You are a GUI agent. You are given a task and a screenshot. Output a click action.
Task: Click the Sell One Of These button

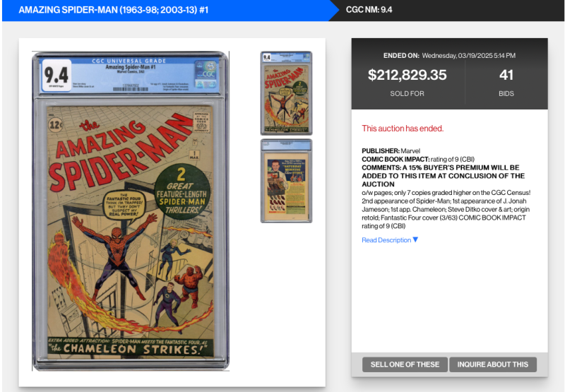(x=405, y=364)
